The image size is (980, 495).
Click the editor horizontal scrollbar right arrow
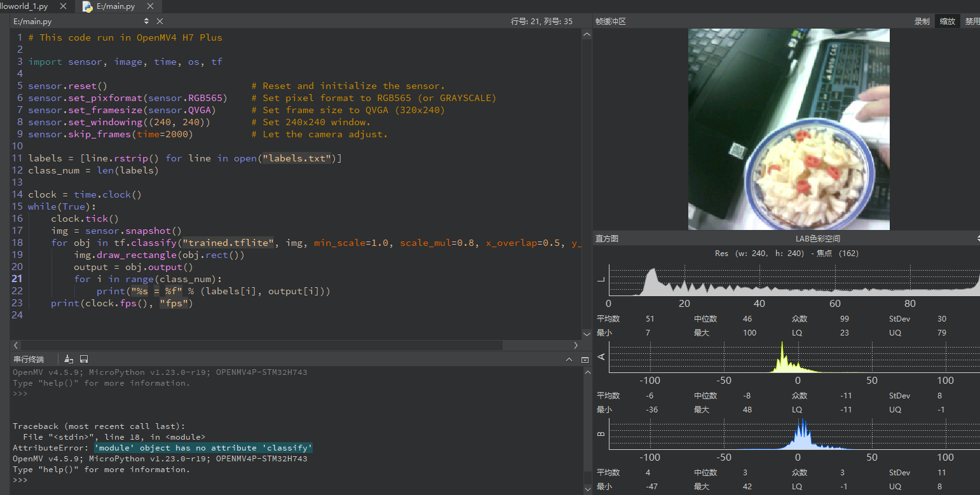[576, 345]
